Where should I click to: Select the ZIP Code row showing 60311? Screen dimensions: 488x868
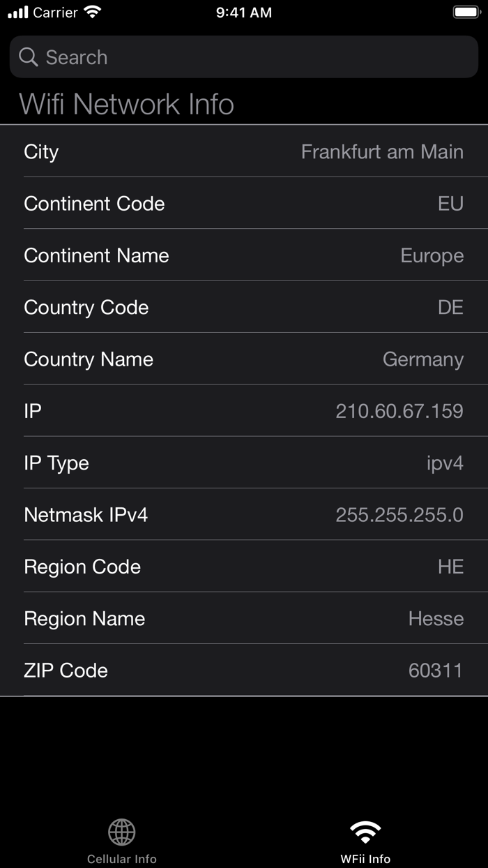[x=244, y=671]
